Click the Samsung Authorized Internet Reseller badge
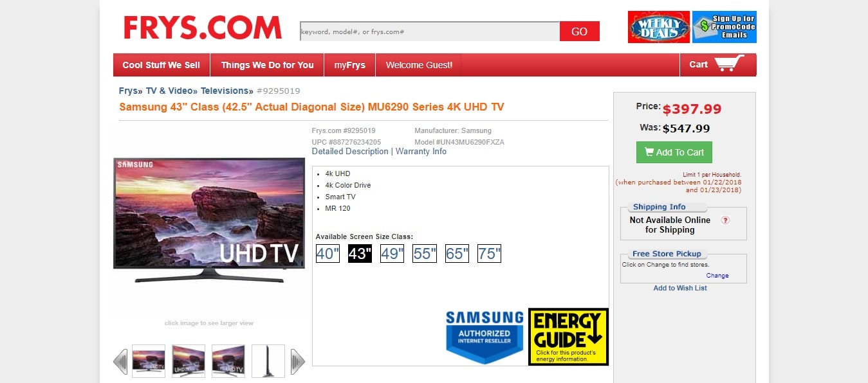868x383 pixels. point(485,337)
